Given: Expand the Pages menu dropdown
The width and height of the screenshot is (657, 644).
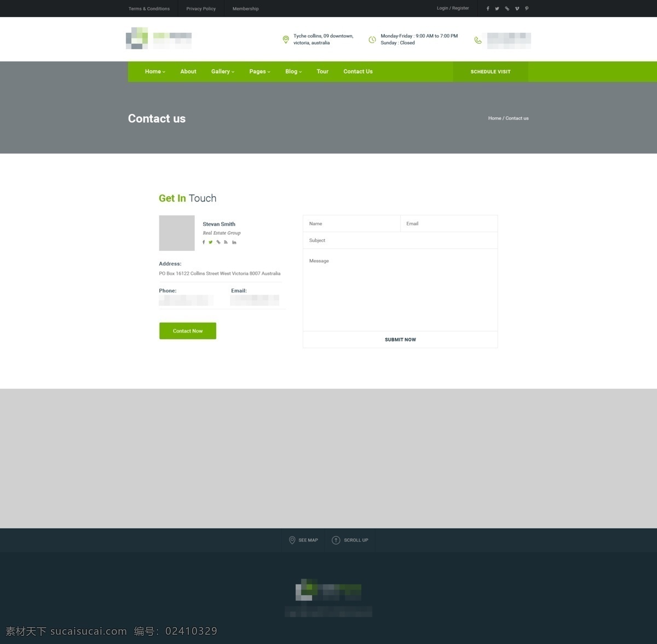Looking at the screenshot, I should coord(260,72).
